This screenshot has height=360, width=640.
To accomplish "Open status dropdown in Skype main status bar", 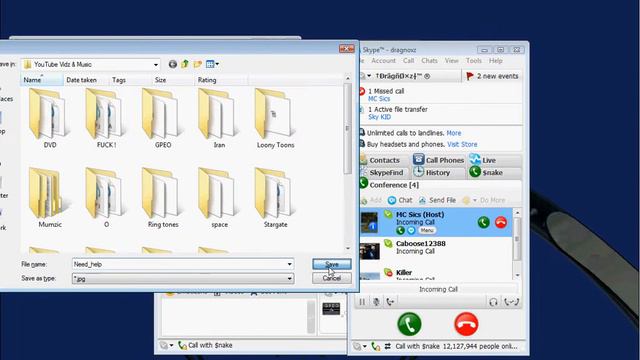I will coord(360,347).
